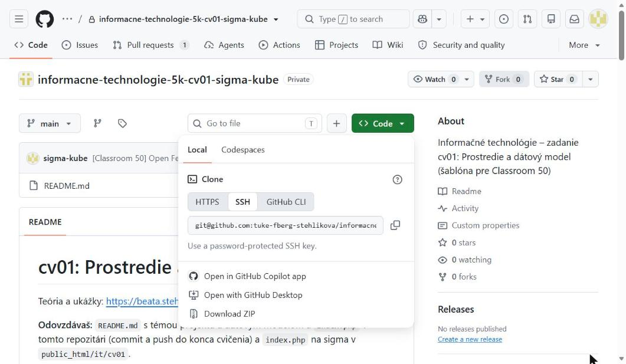Click Create a new release link
This screenshot has height=364, width=626.
pyautogui.click(x=470, y=339)
